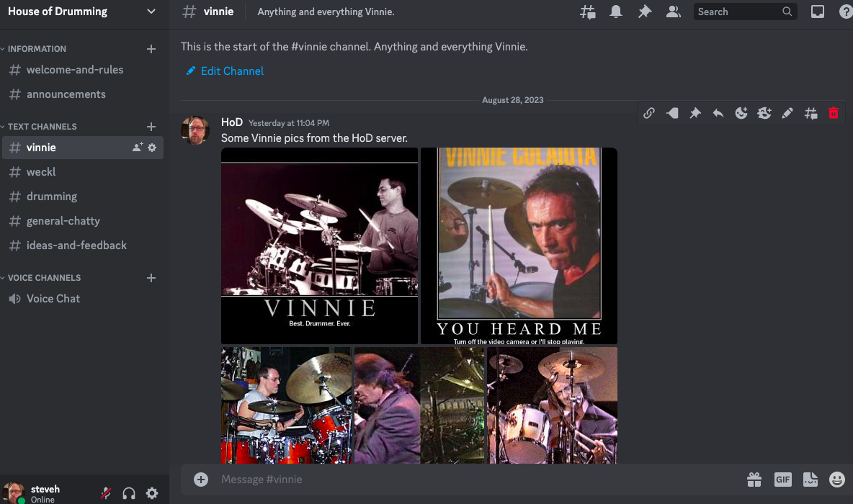Delete the message with the red trash icon

(x=834, y=113)
